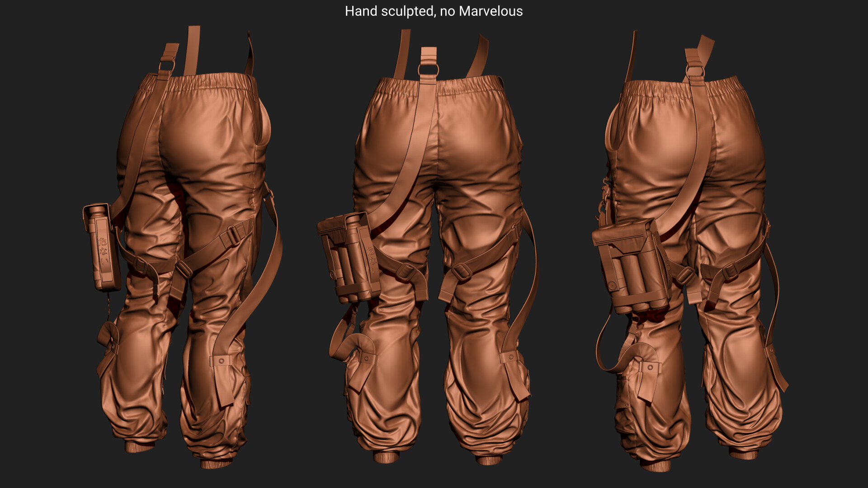
Task: Click the large pouch in right view
Action: tap(633, 267)
